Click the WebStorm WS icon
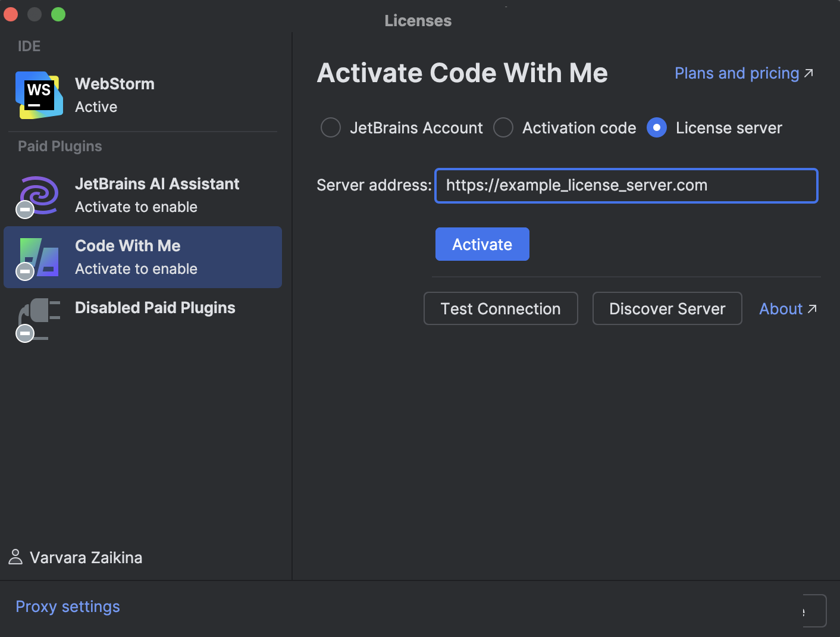The height and width of the screenshot is (637, 840). tap(38, 94)
